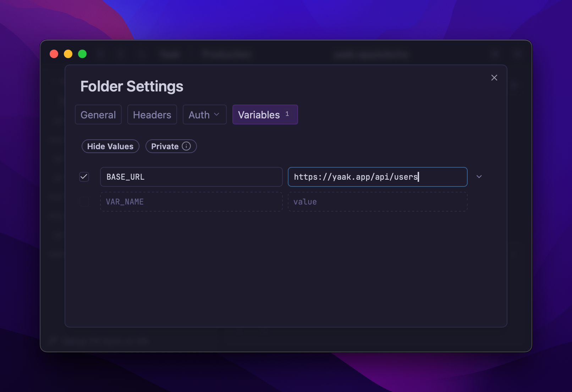
Task: Click the empty value placeholder field
Action: (x=377, y=202)
